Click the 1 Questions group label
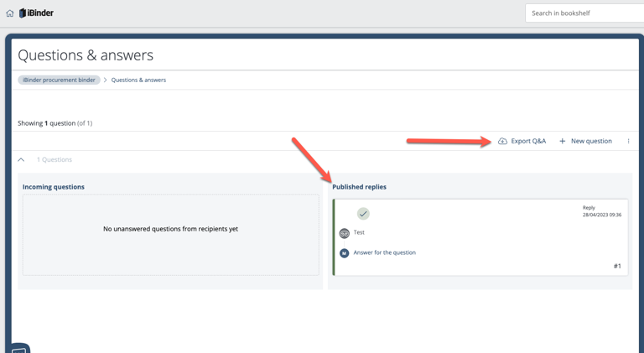 click(55, 159)
